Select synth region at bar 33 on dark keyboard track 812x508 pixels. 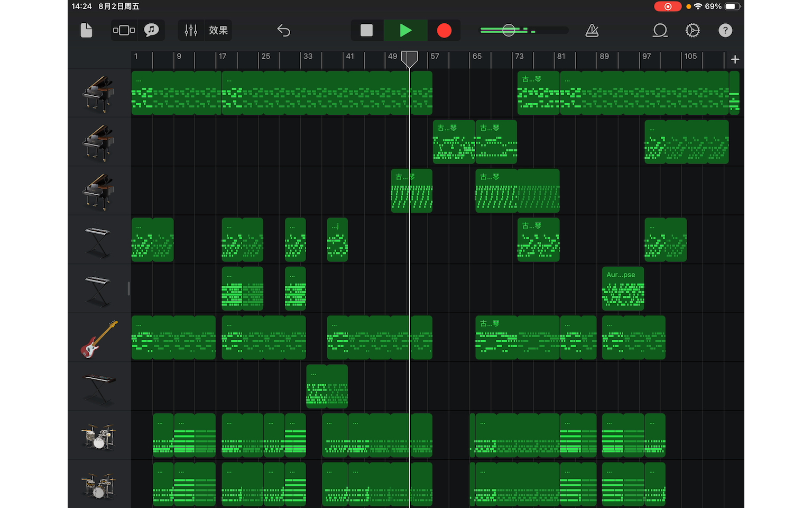327,386
